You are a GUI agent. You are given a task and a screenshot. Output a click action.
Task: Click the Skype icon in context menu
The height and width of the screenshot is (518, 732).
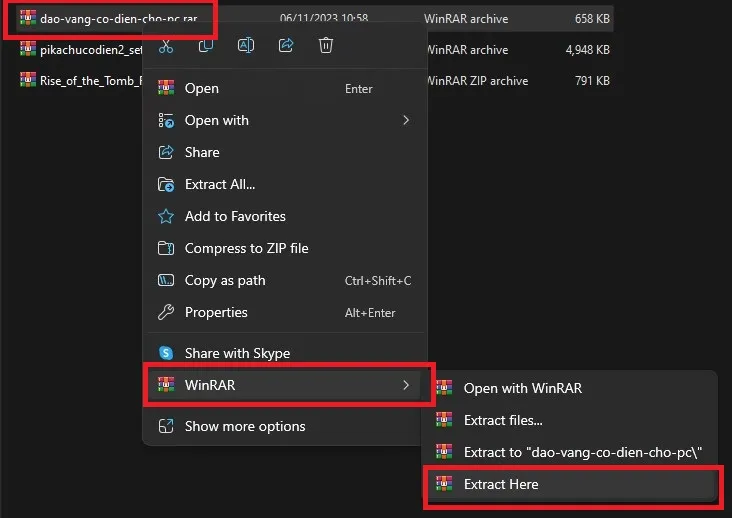click(166, 353)
